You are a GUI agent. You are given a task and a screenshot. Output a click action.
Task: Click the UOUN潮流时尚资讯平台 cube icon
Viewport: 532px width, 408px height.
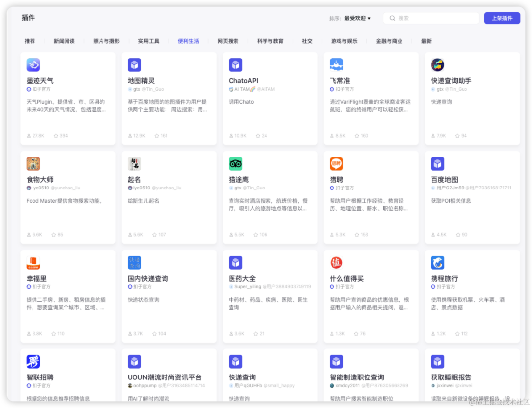pyautogui.click(x=134, y=362)
